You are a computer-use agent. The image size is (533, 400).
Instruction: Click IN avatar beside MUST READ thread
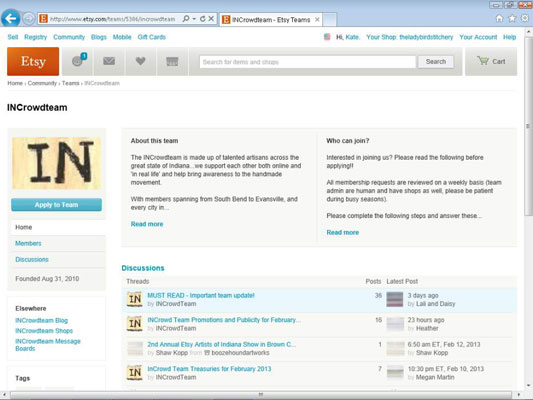click(x=135, y=299)
